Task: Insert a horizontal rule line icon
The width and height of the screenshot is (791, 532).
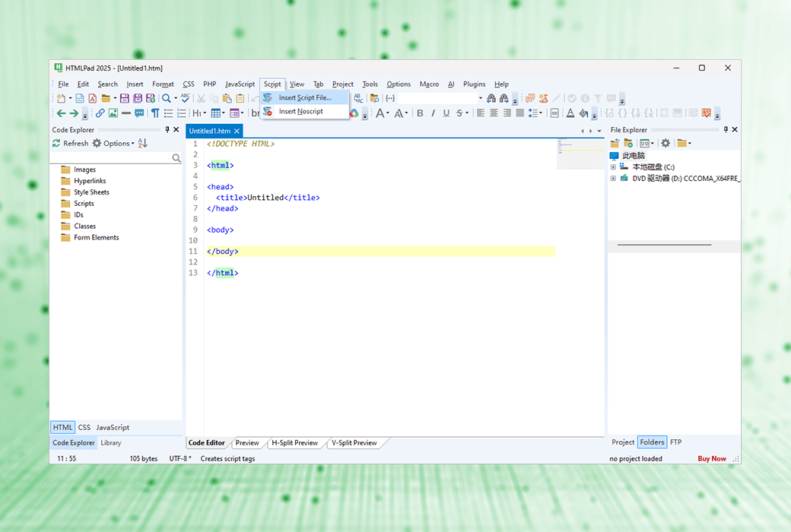Action: pyautogui.click(x=126, y=113)
